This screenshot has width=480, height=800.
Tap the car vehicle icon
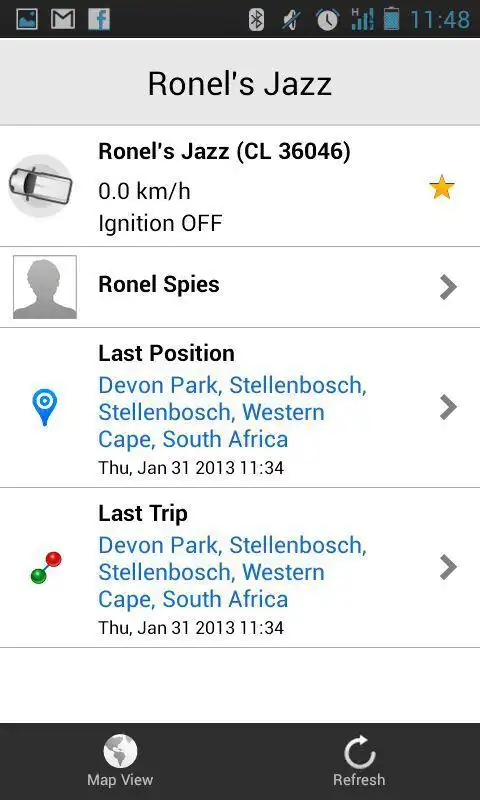40,186
